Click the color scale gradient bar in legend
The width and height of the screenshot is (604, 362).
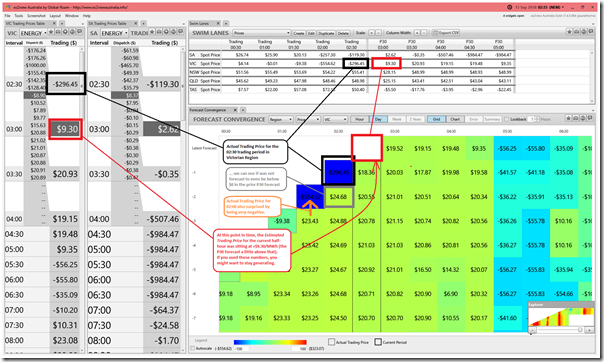tap(270, 342)
